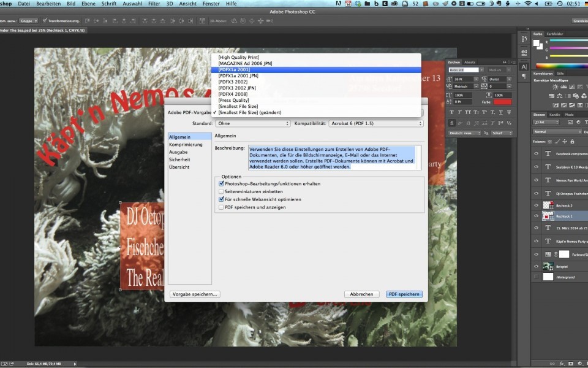Switch to the Farbfelder tab
588x368 pixels.
coord(555,34)
